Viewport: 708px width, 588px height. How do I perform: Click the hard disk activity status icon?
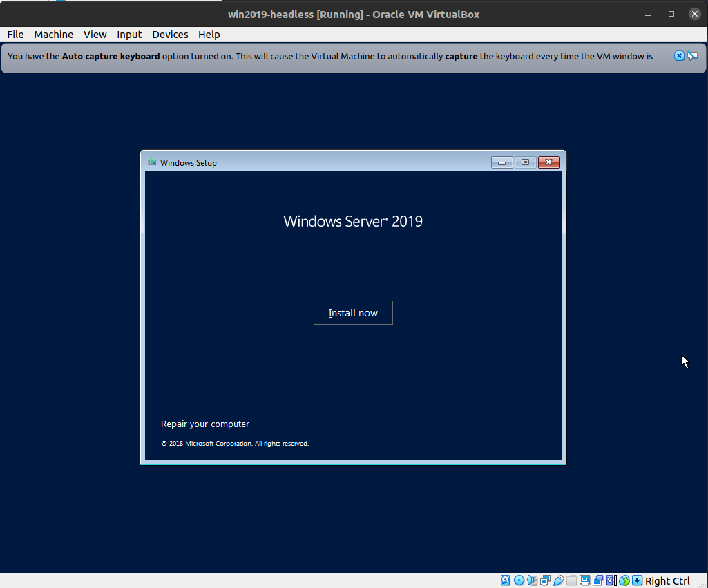tap(505, 580)
